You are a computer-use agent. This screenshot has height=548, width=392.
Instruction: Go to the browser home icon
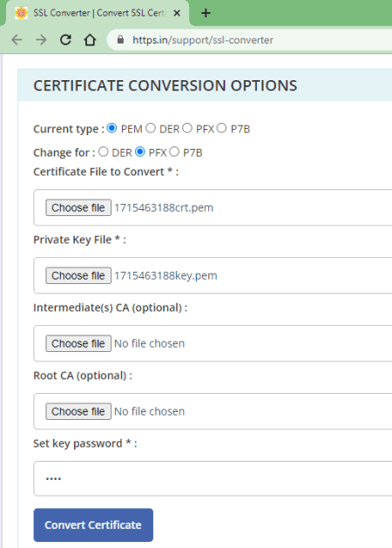pos(90,40)
